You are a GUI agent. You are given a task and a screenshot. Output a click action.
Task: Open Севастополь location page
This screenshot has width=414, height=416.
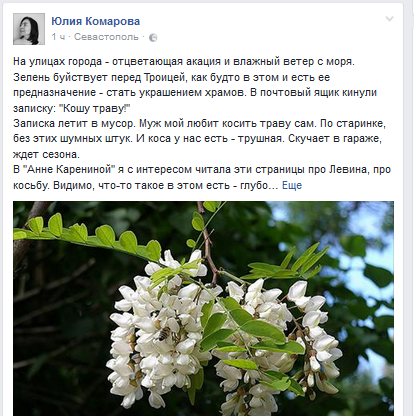coord(106,37)
